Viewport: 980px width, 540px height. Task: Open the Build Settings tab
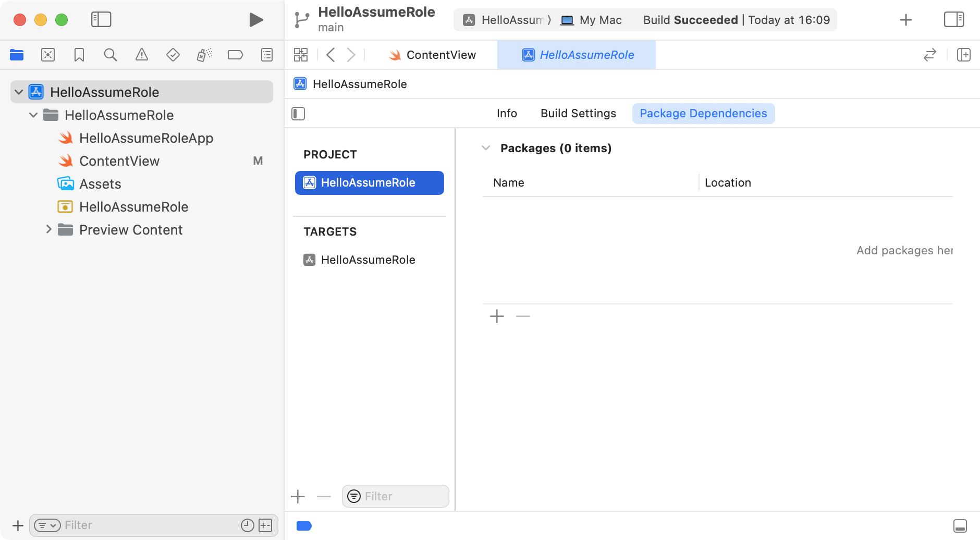tap(578, 114)
